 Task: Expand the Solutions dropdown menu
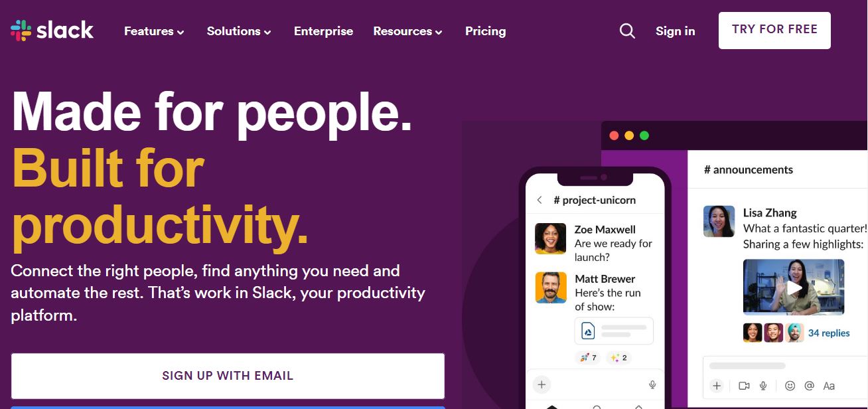tap(239, 31)
